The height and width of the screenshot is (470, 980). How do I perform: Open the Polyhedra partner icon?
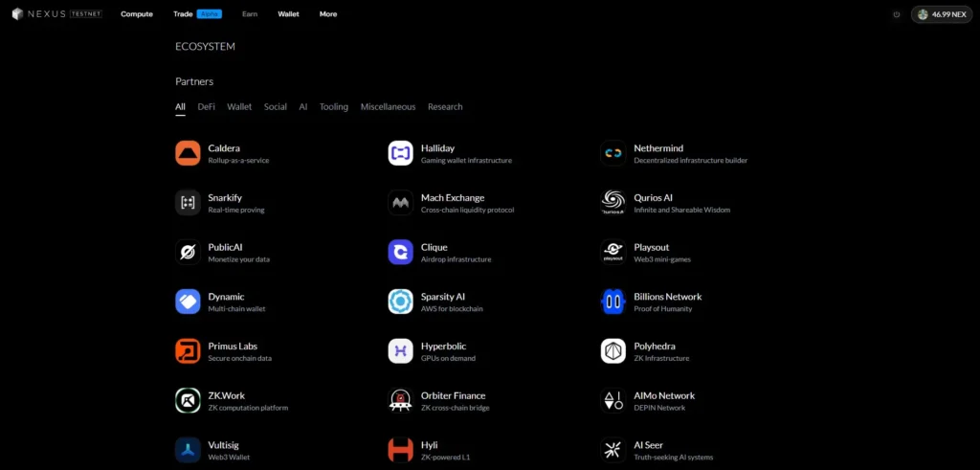pyautogui.click(x=612, y=351)
